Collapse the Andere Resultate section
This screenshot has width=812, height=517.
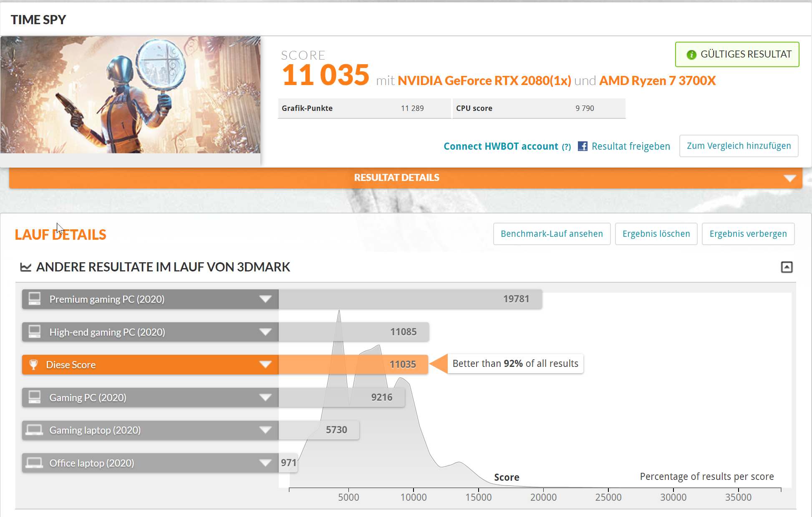point(787,267)
